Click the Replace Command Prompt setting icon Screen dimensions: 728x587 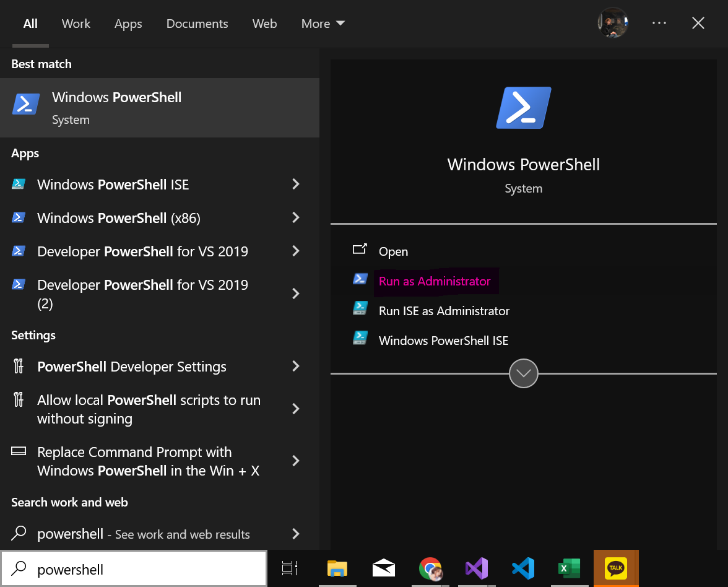[x=19, y=451]
